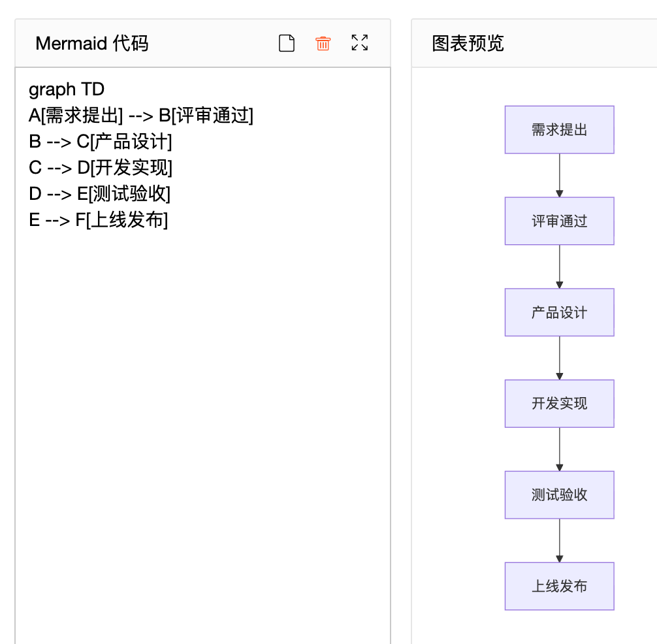Click the 'B --> C[产品设计]' code line
The image size is (657, 644).
click(101, 142)
